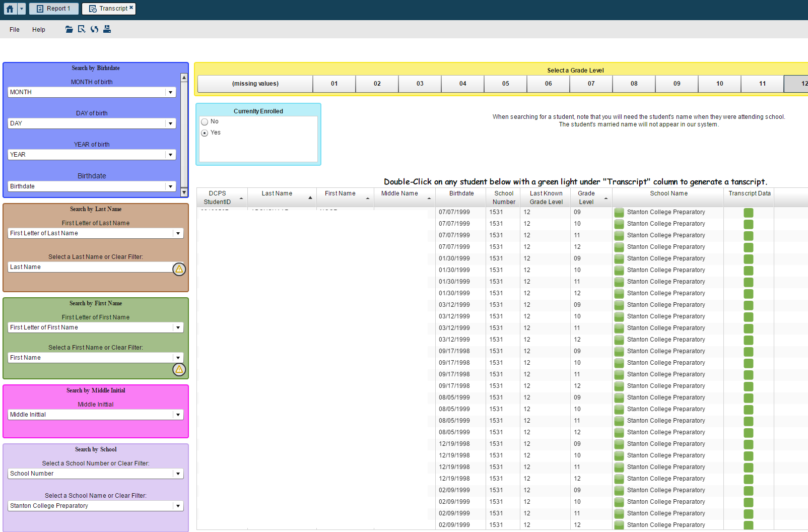Open a file using the folder icon
This screenshot has height=532, width=808.
tap(69, 29)
